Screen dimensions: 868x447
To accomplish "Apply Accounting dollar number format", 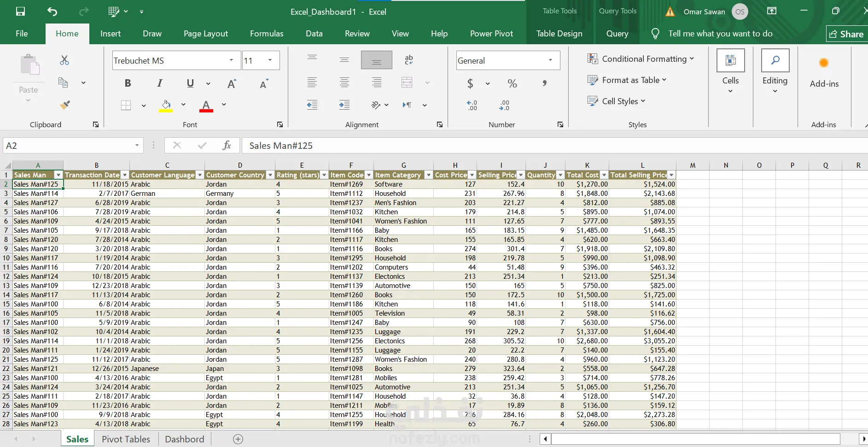I will (x=470, y=83).
